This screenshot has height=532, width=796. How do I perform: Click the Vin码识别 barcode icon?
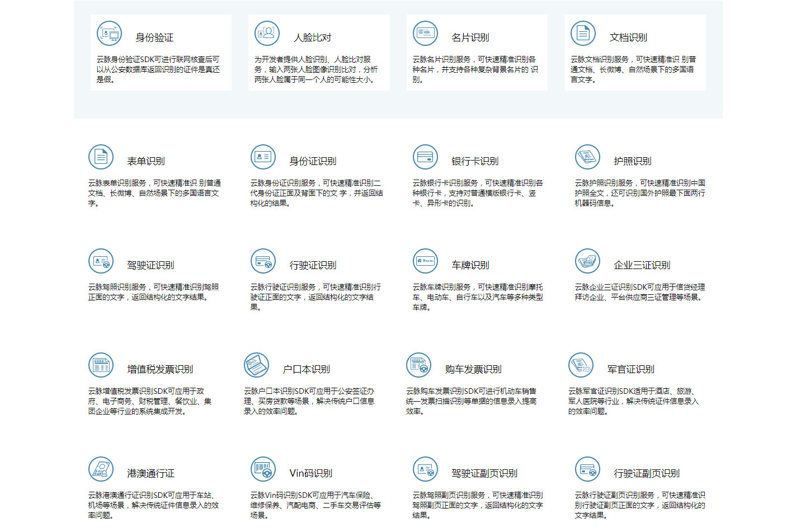tap(263, 469)
